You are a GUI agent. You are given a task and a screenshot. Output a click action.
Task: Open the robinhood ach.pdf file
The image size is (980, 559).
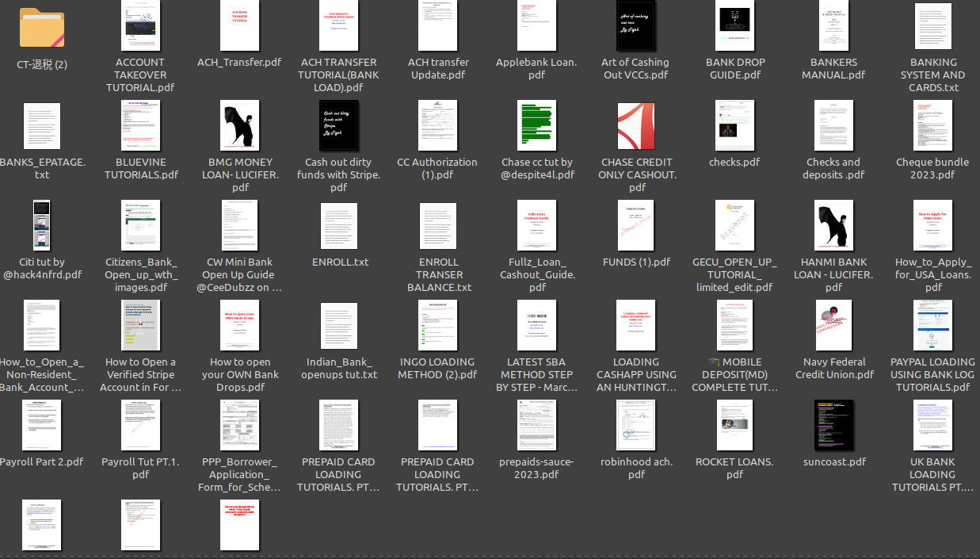coord(636,426)
